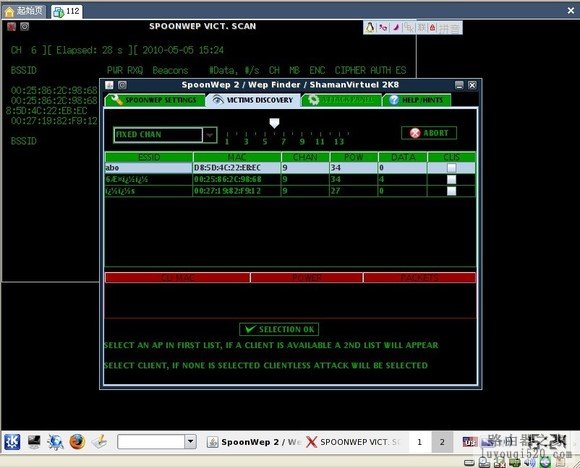Switch to Victims Discovery tab

click(253, 100)
